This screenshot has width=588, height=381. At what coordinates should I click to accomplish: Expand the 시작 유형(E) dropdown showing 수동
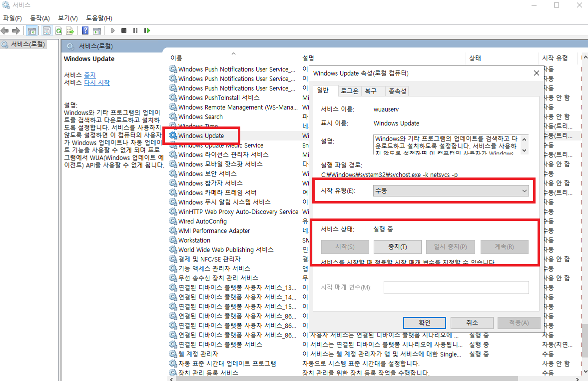click(451, 190)
